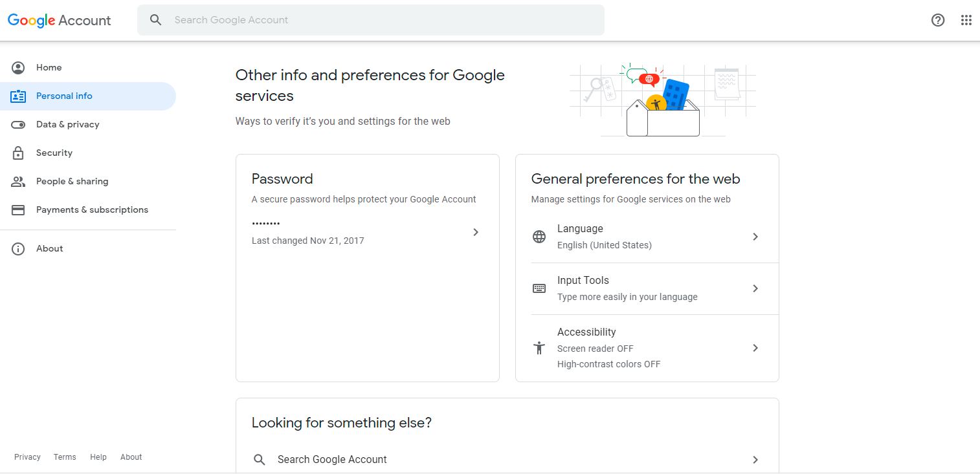Open the Terms footer link

click(x=65, y=457)
